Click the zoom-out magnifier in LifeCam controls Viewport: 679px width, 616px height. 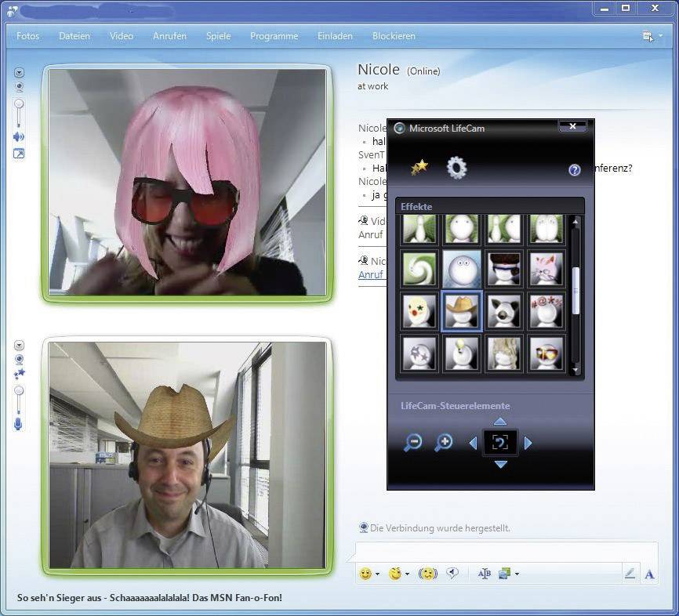(x=414, y=442)
